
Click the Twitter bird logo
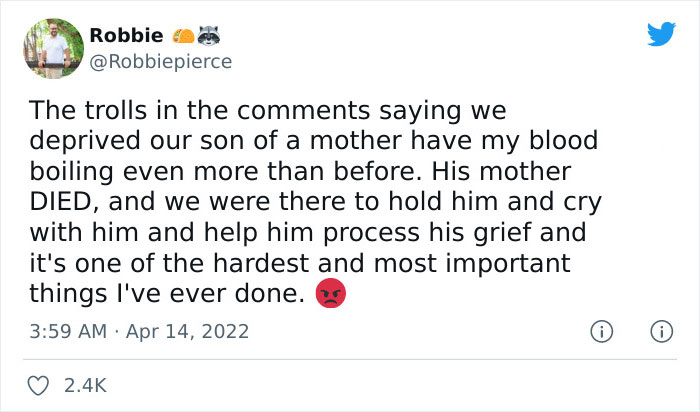[x=661, y=35]
